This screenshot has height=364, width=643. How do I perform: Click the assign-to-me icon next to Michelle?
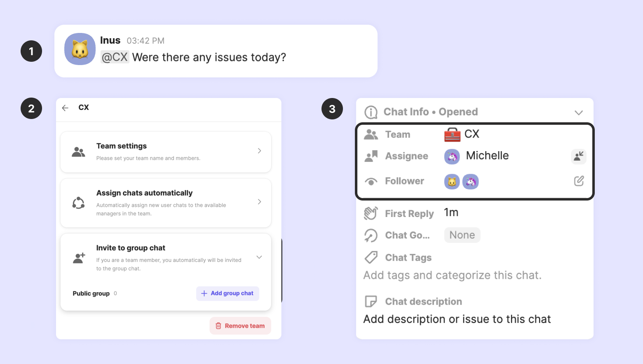579,156
